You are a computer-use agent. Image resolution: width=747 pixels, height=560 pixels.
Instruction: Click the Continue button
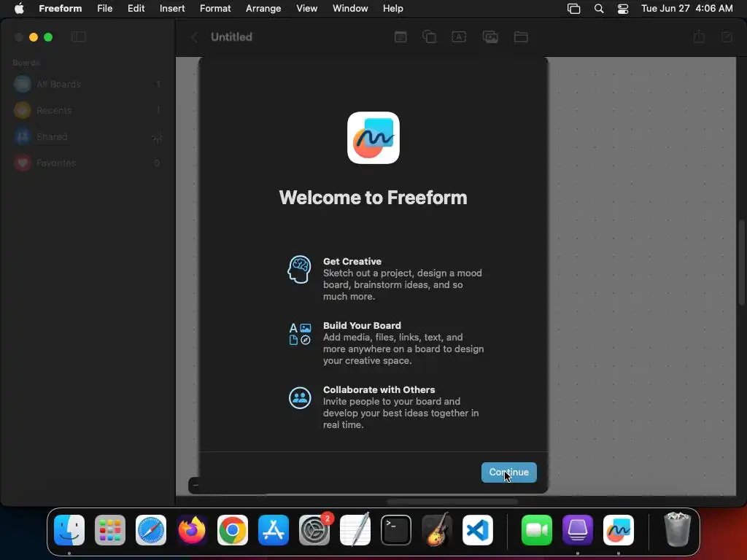[x=508, y=472]
